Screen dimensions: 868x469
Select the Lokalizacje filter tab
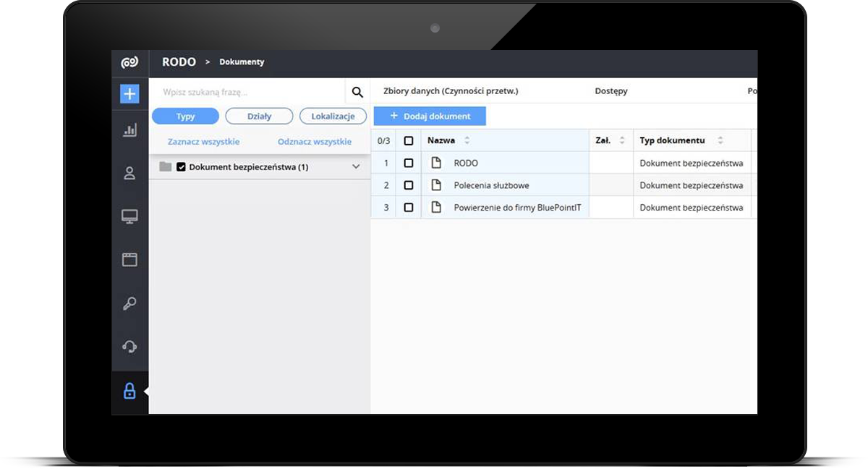coord(333,117)
